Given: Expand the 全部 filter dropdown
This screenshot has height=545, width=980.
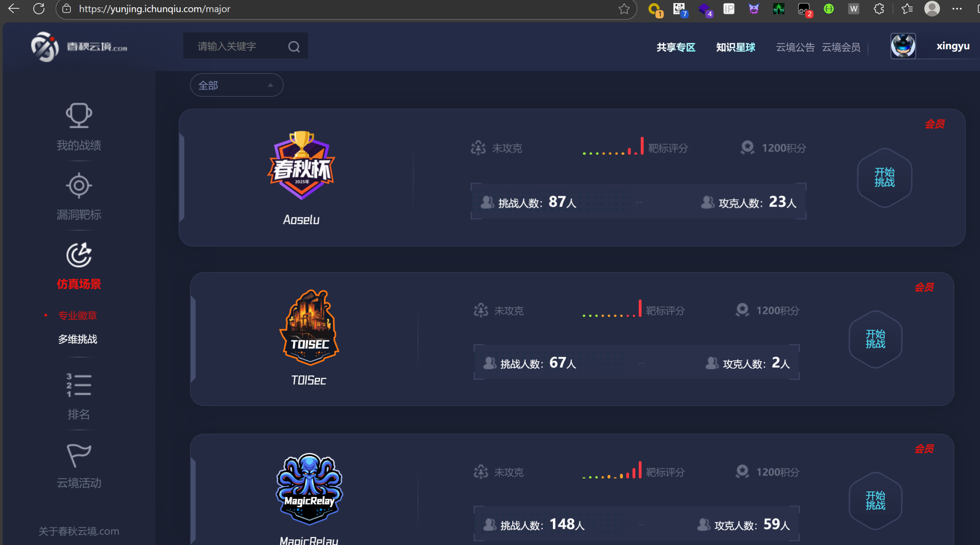Looking at the screenshot, I should pyautogui.click(x=237, y=85).
